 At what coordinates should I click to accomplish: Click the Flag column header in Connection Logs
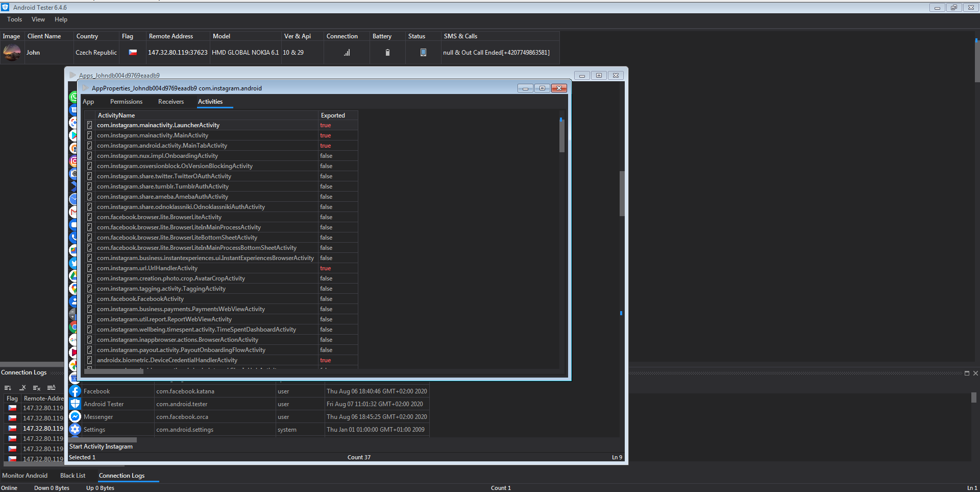12,399
